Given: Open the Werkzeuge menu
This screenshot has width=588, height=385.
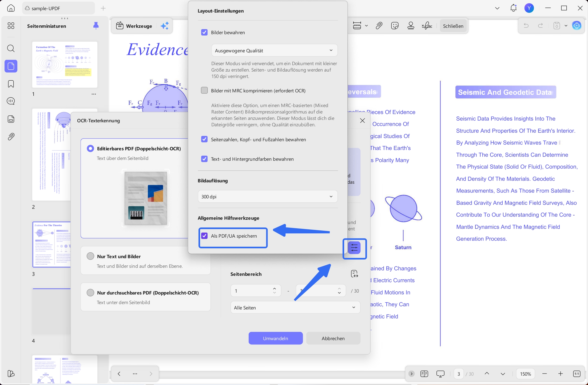Looking at the screenshot, I should 134,26.
